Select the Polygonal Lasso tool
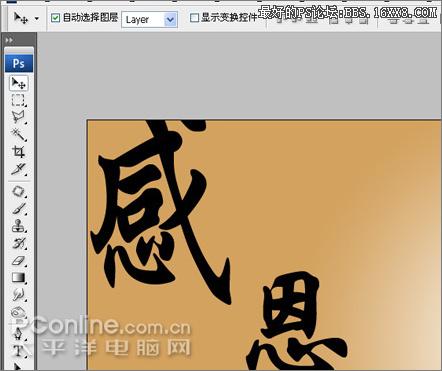The image size is (442, 371). click(x=18, y=117)
